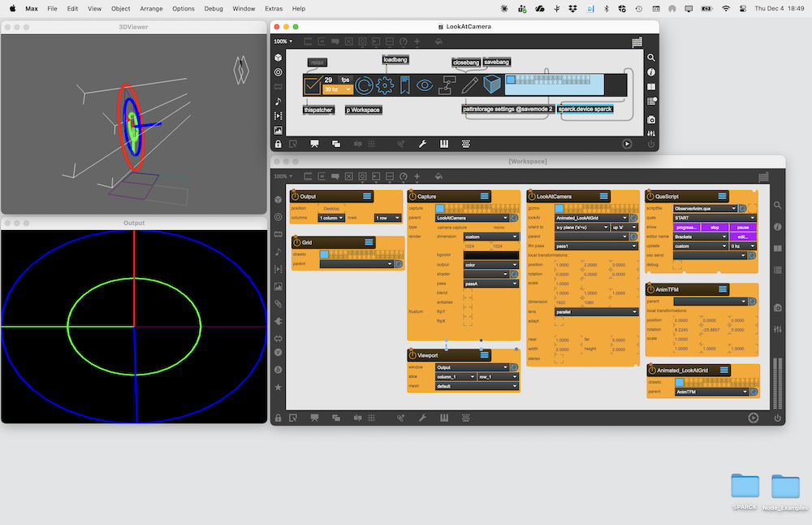Open the Output columns dropdown
This screenshot has height=525, width=812.
click(331, 218)
